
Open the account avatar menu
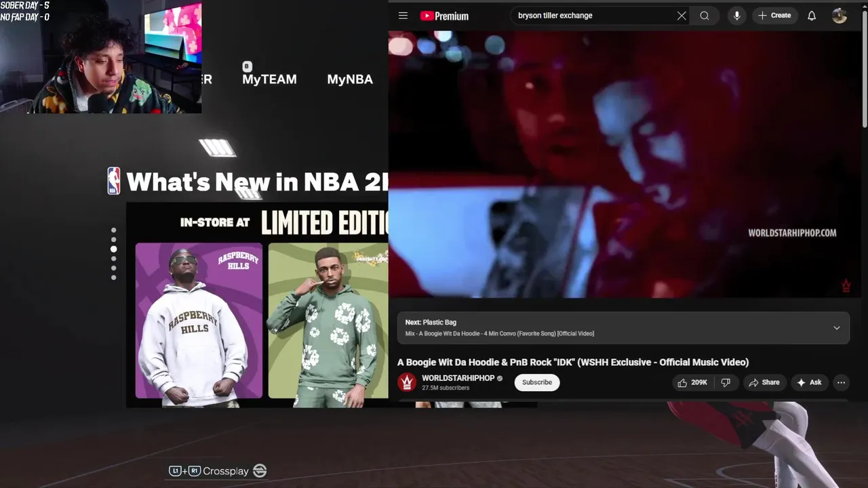point(840,16)
